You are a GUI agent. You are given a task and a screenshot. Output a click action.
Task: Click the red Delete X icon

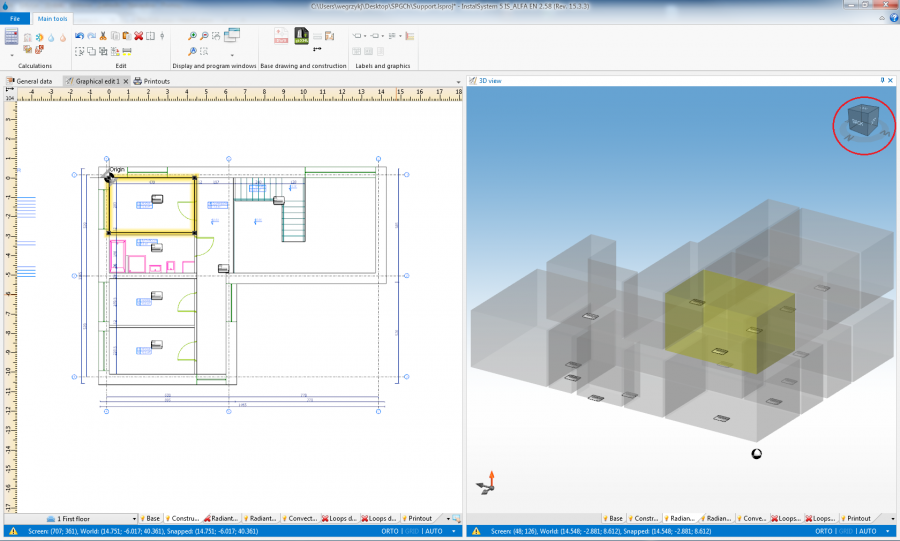(x=138, y=36)
